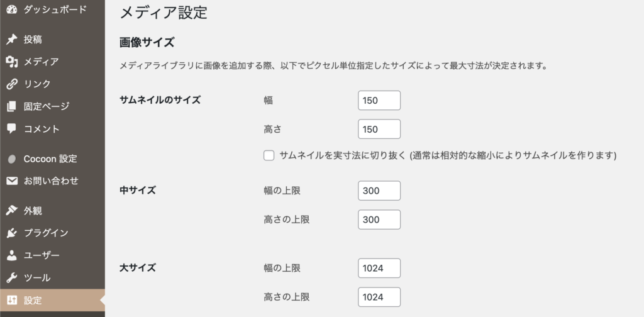
Task: Click the envelope contact icon
Action: pos(11,181)
